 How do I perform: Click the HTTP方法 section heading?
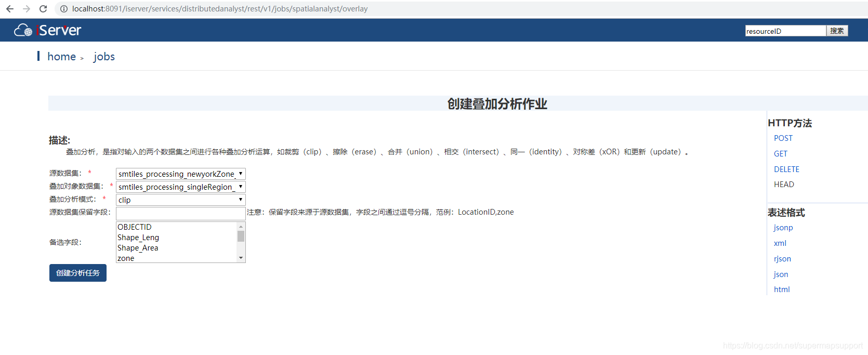pos(790,123)
